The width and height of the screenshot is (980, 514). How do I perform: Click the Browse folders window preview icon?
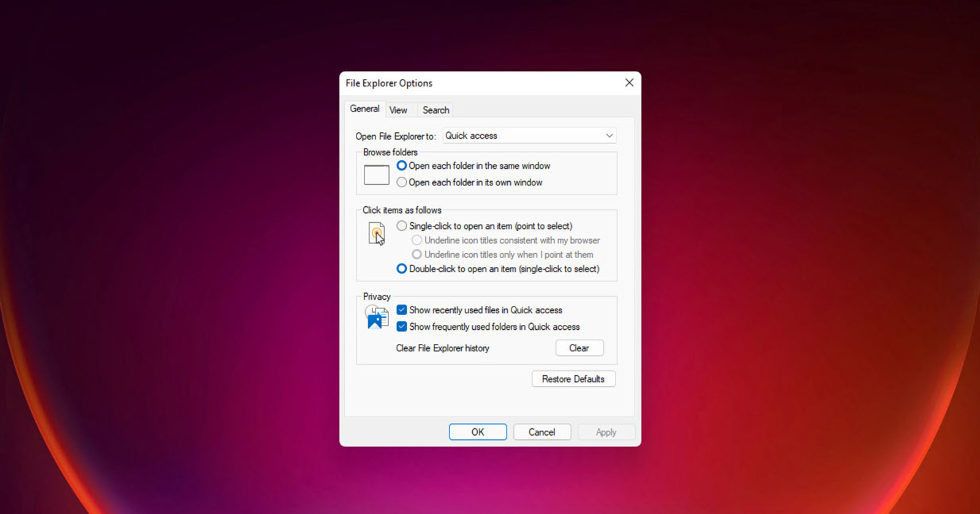[x=377, y=174]
